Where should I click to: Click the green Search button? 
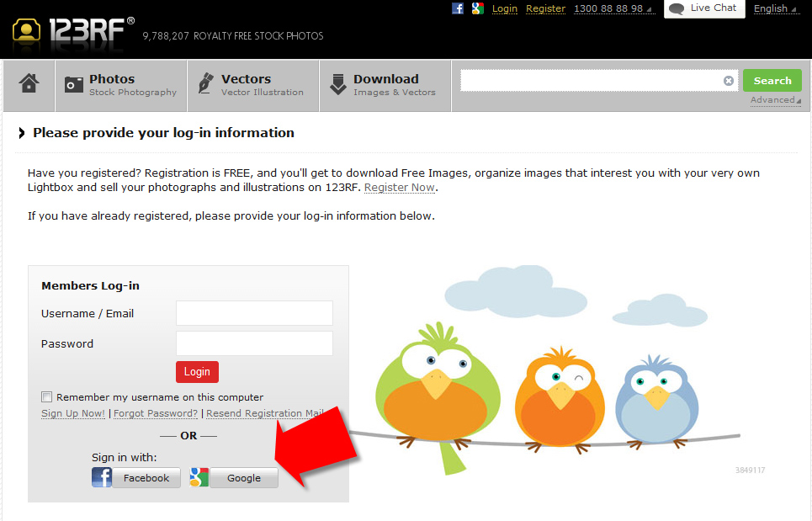point(772,80)
